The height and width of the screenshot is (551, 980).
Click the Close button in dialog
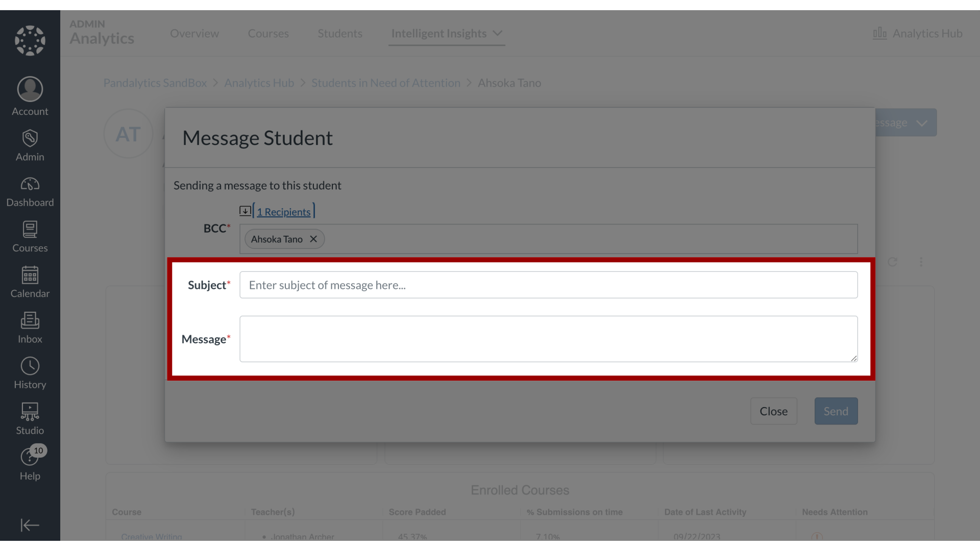(x=774, y=411)
